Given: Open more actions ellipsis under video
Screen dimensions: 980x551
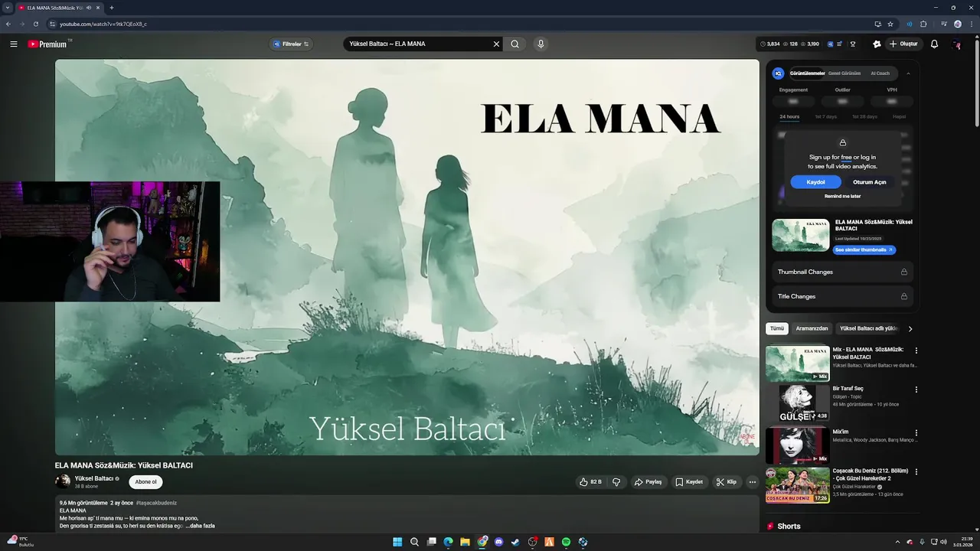Looking at the screenshot, I should (x=753, y=482).
